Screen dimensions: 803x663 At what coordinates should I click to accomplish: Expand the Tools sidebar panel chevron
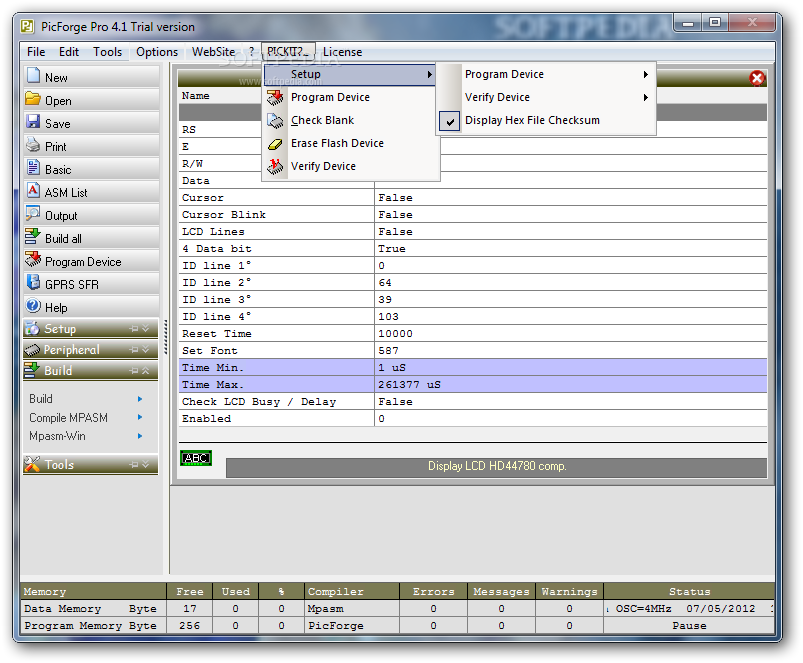[145, 464]
